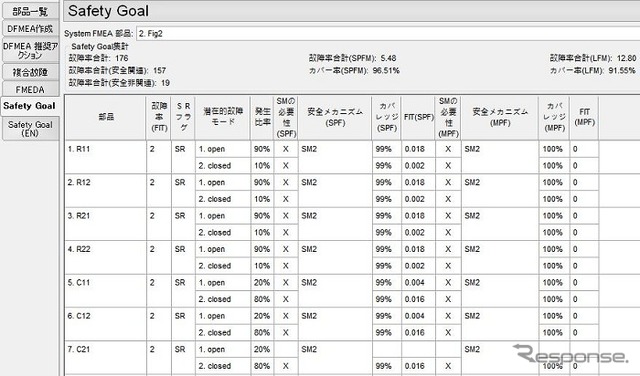Select the 複合故障 tab

[x=30, y=73]
